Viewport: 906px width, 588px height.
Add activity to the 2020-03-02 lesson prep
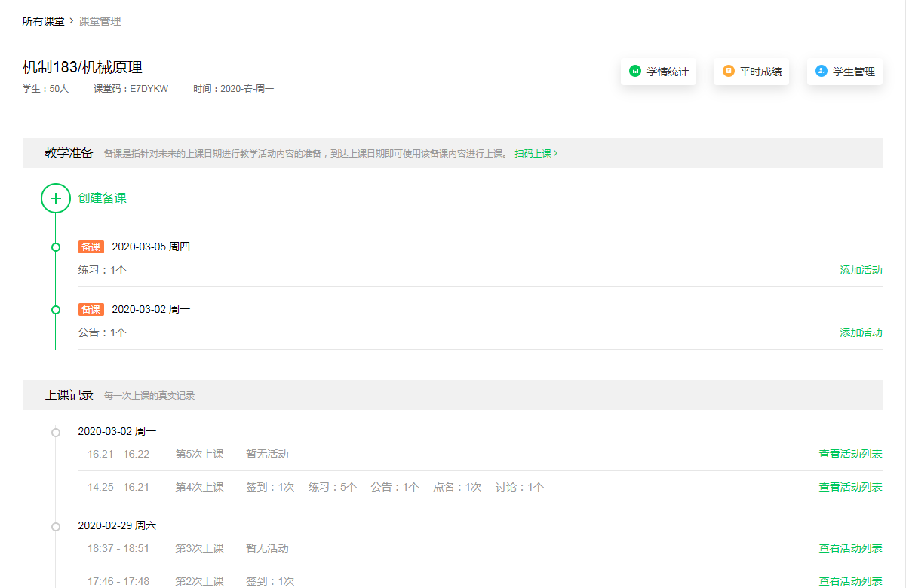(861, 332)
